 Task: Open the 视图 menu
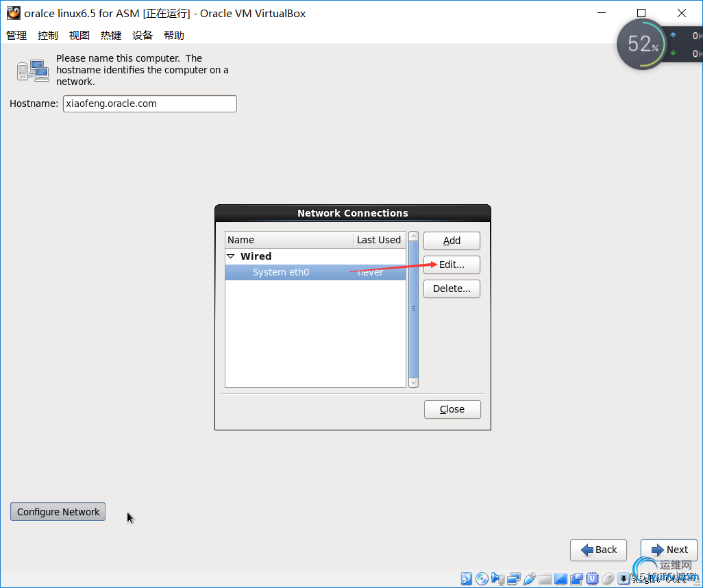coord(79,36)
